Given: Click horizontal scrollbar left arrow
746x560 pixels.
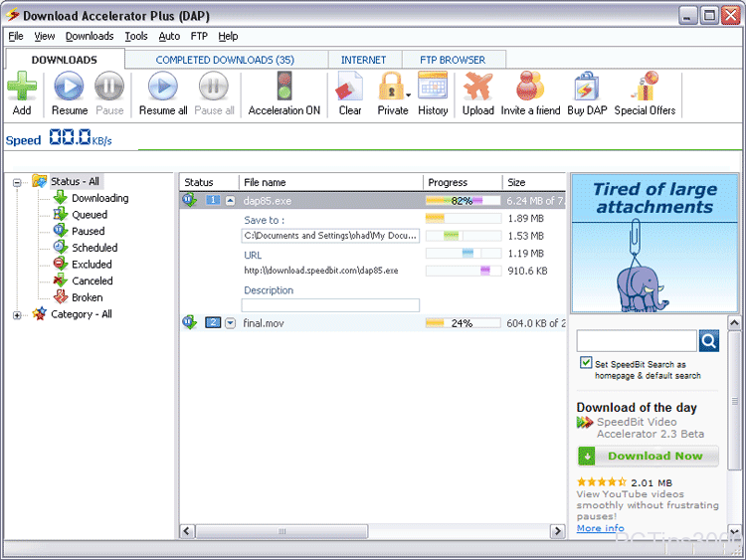Looking at the screenshot, I should [x=187, y=531].
